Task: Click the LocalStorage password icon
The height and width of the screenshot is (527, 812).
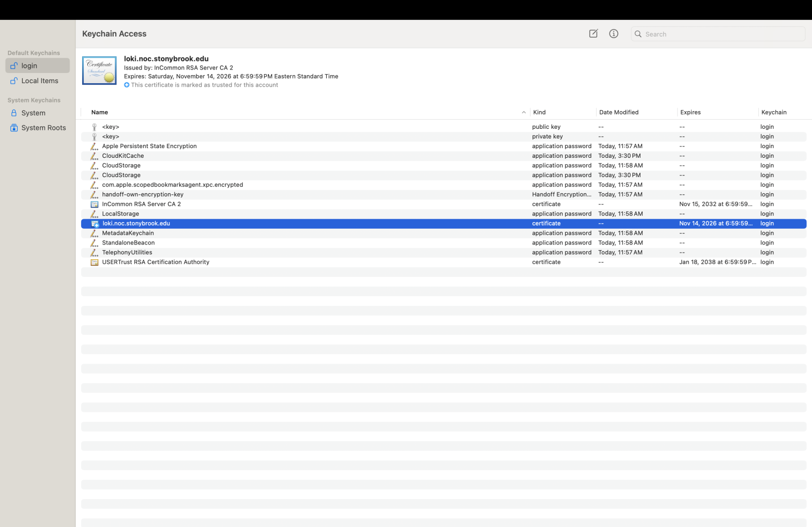Action: (x=94, y=214)
